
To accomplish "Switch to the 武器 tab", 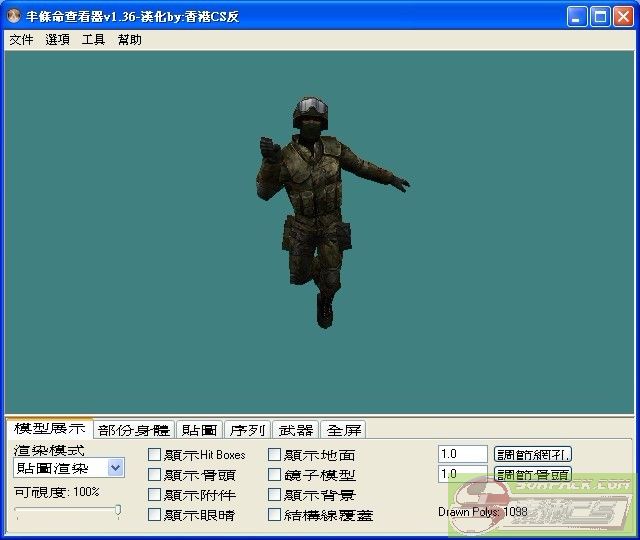I will pos(295,430).
